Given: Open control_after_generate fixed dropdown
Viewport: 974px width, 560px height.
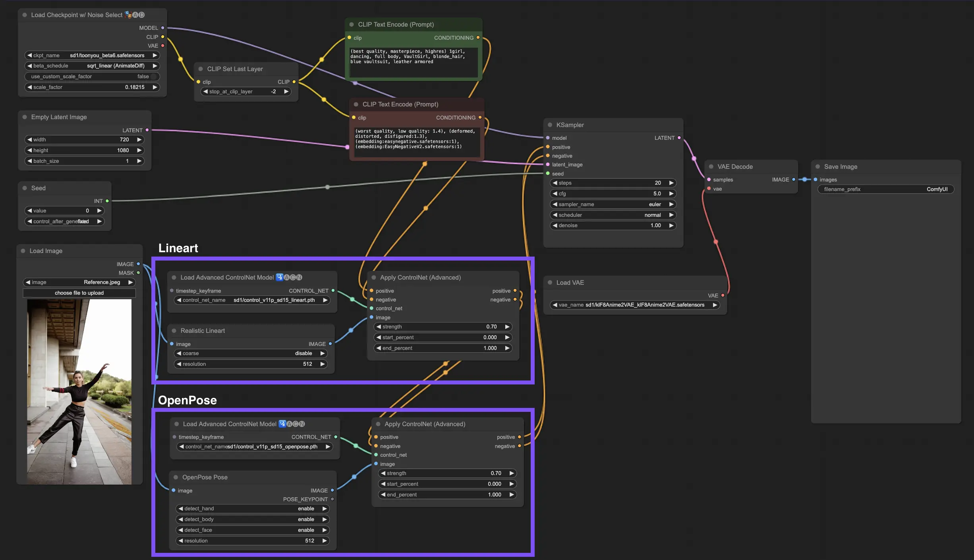Looking at the screenshot, I should click(x=64, y=221).
